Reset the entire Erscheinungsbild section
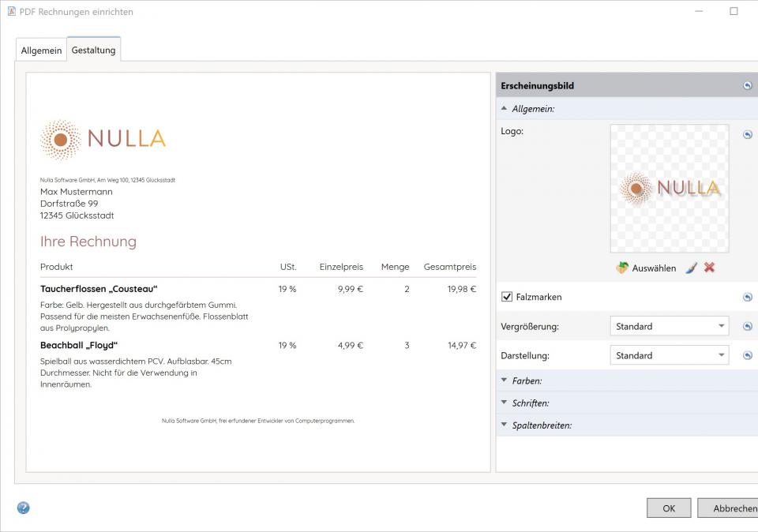 tap(747, 85)
